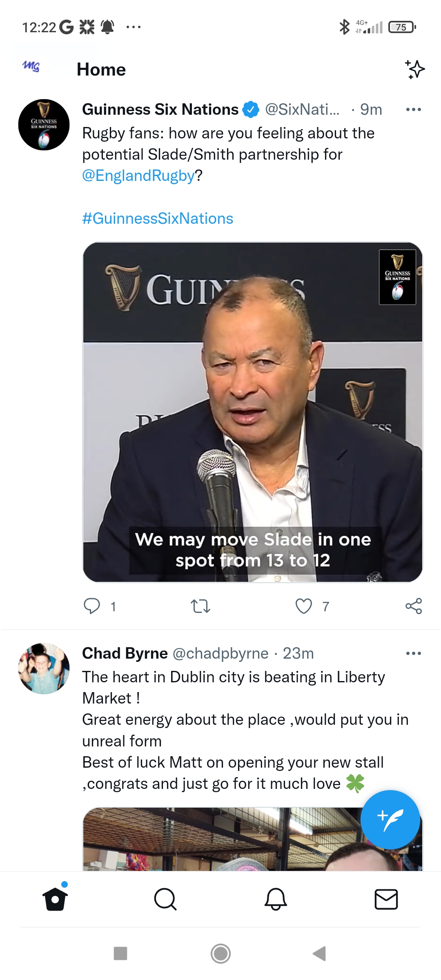Tap the reply icon on Six Nations tweet

[x=92, y=606]
